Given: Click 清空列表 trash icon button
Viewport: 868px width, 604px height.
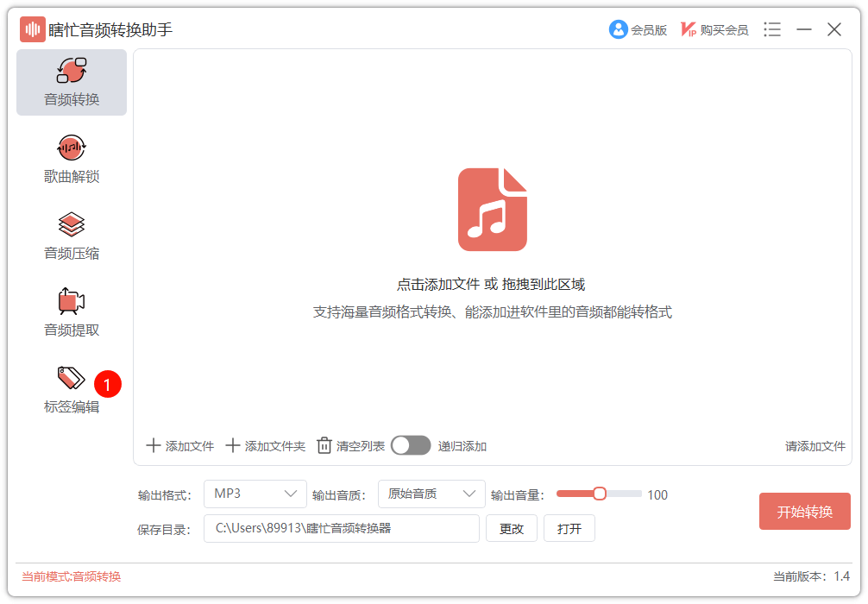Looking at the screenshot, I should click(x=350, y=445).
